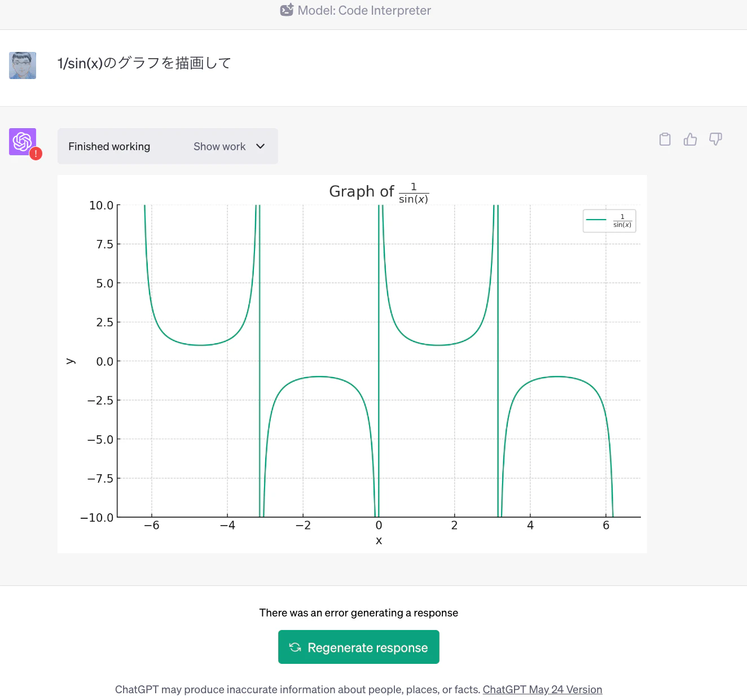The height and width of the screenshot is (700, 747).
Task: Click the error message 'There was an error generating a response'
Action: (x=359, y=613)
